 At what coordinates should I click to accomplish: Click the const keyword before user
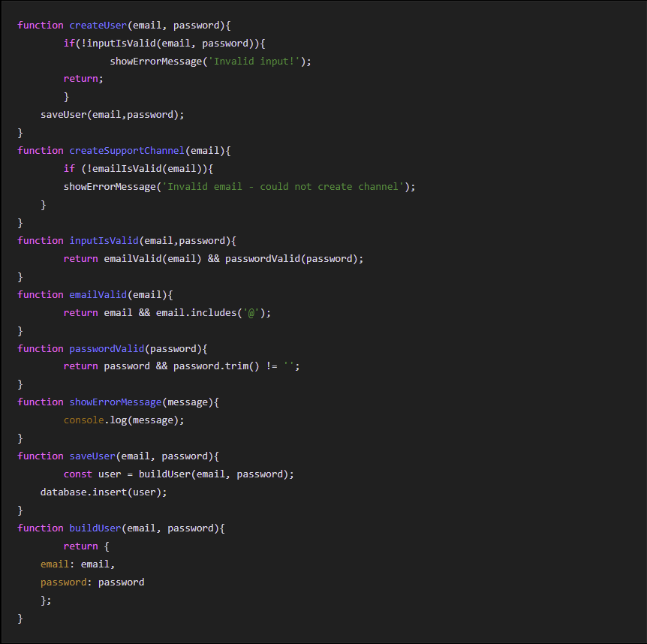pos(78,474)
